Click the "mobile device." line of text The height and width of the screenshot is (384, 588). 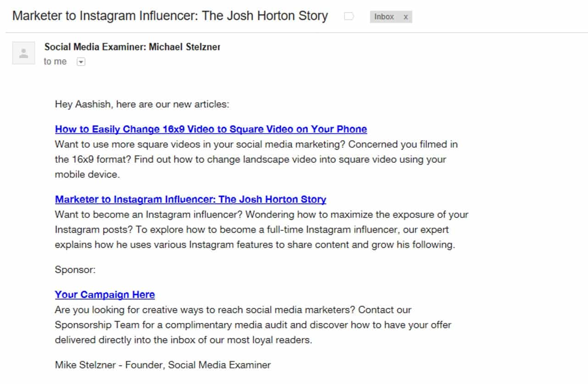(87, 175)
